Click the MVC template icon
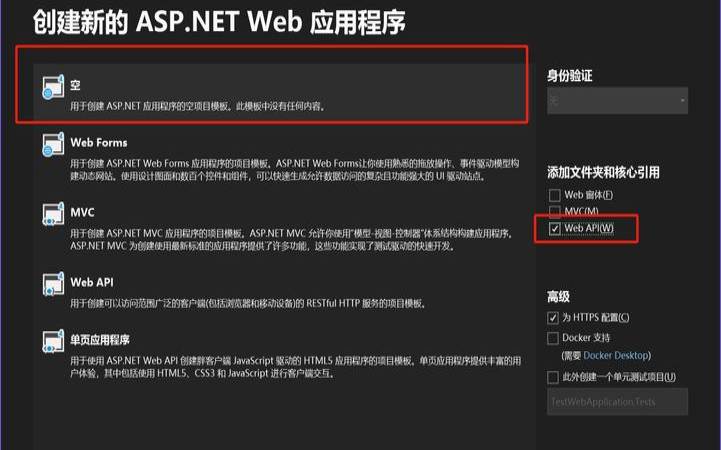 [53, 214]
